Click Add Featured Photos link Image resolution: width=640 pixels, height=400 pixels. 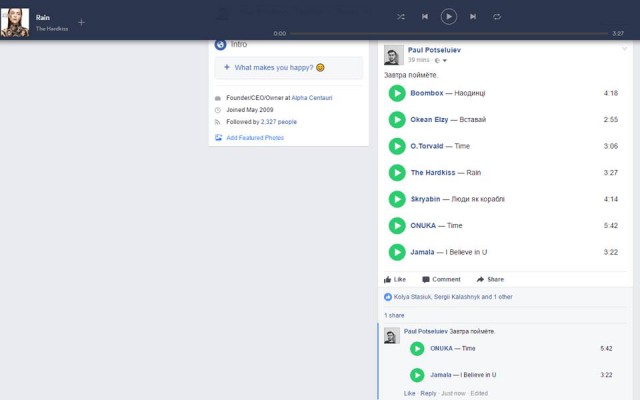[x=254, y=138]
